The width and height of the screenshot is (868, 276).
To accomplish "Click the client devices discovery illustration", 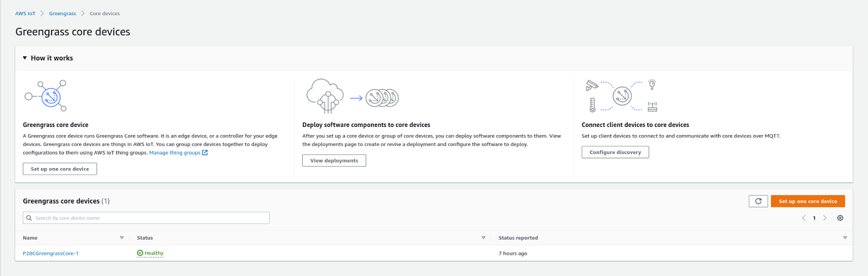I will 622,96.
